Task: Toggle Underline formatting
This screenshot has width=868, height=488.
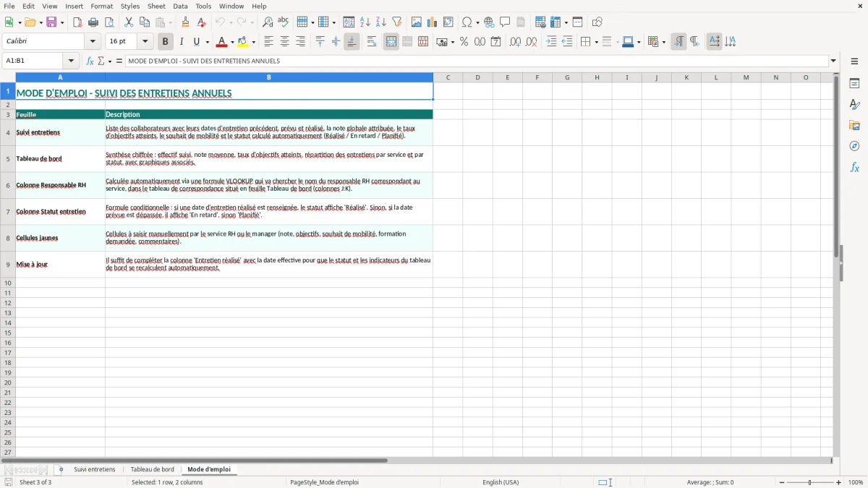Action: click(x=196, y=42)
